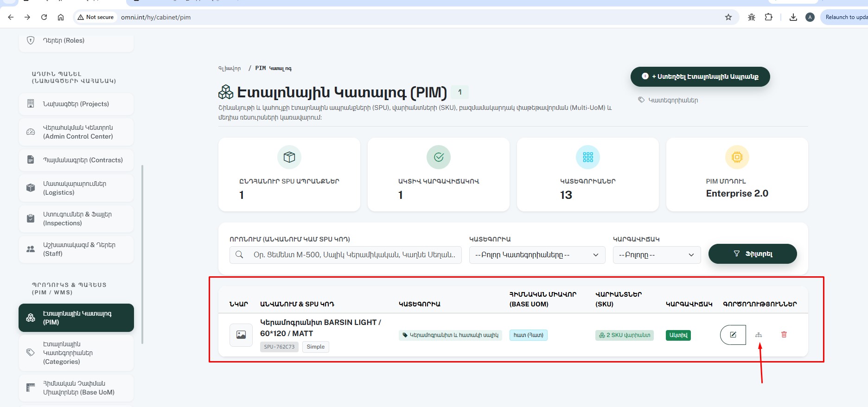The width and height of the screenshot is (868, 407).
Task: Open the browser profile avatar
Action: click(x=810, y=17)
